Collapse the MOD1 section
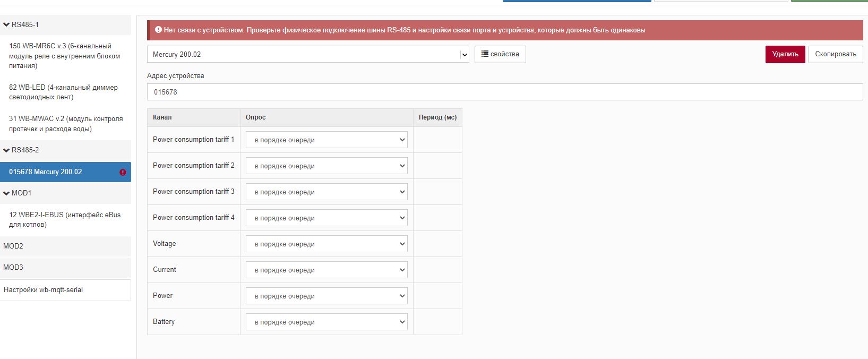868x359 pixels. click(65, 193)
